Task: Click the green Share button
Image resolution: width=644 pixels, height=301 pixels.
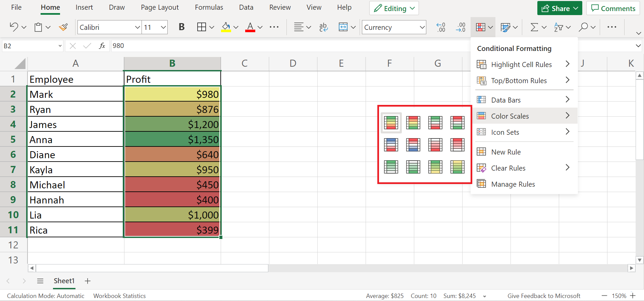Action: (x=560, y=8)
